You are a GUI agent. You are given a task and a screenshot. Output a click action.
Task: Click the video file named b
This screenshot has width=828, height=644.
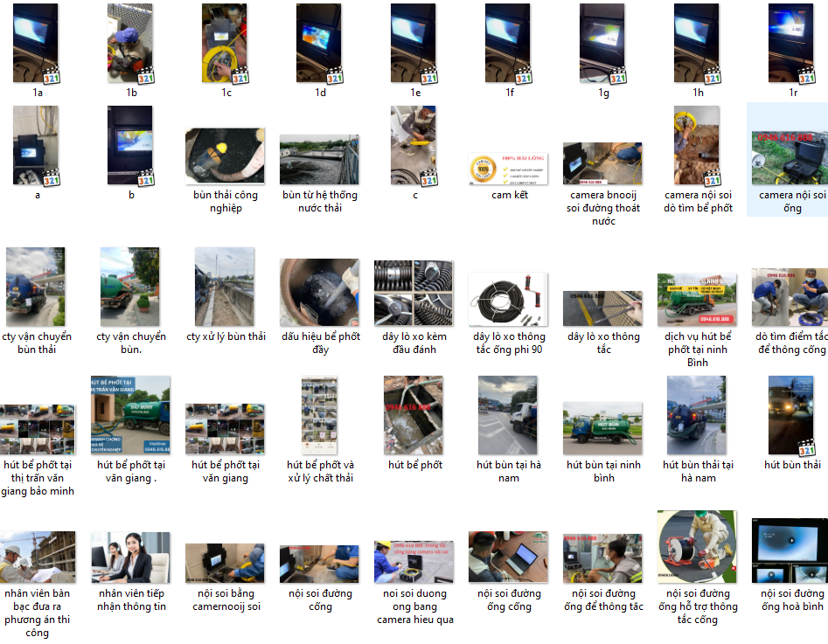pyautogui.click(x=130, y=146)
